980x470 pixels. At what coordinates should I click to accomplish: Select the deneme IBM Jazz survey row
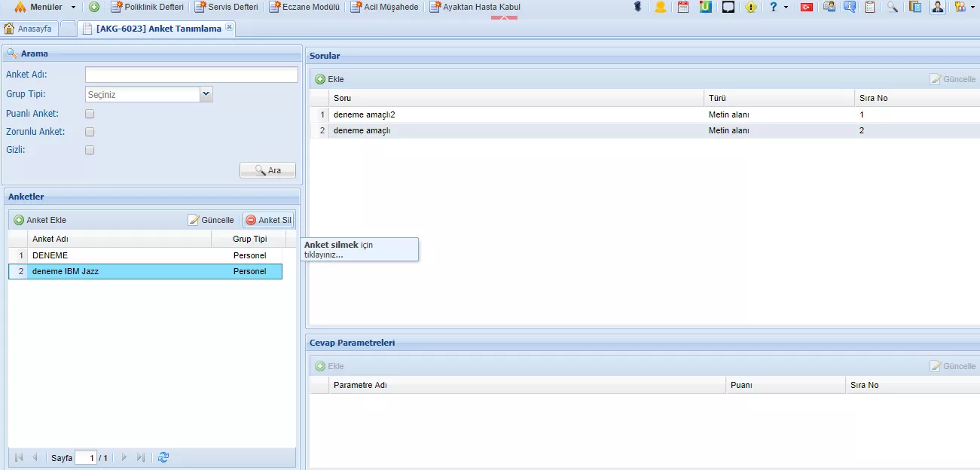point(145,271)
